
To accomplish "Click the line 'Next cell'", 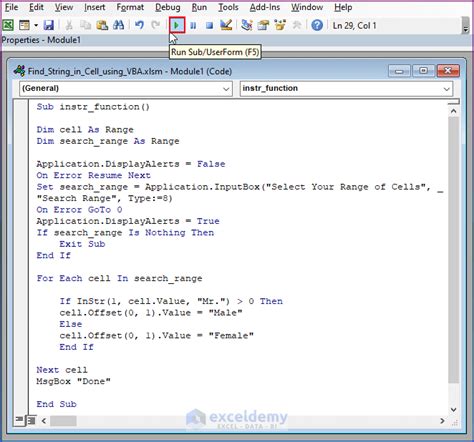I will pyautogui.click(x=62, y=370).
